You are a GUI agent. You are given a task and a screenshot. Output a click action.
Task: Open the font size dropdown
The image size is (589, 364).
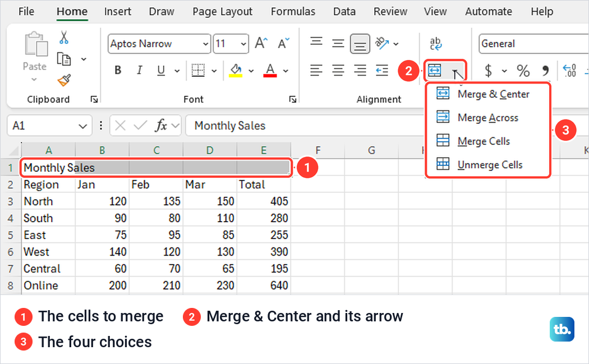[x=243, y=44]
